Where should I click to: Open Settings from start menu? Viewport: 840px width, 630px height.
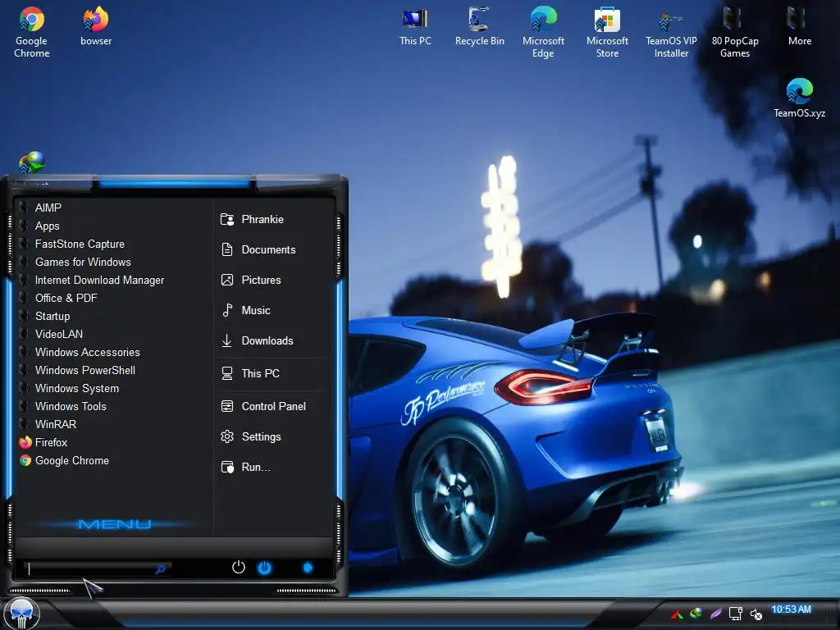click(x=273, y=436)
